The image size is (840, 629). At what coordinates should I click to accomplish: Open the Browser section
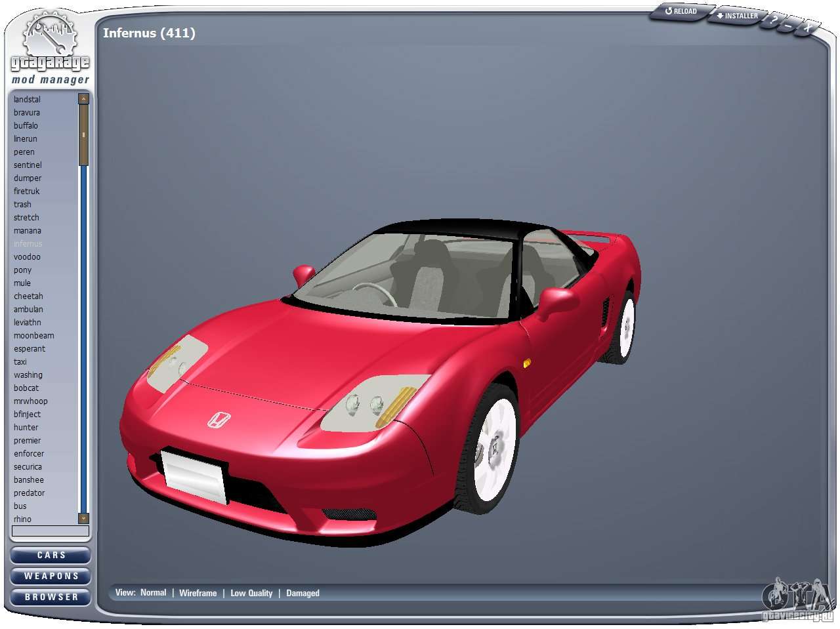[51, 598]
